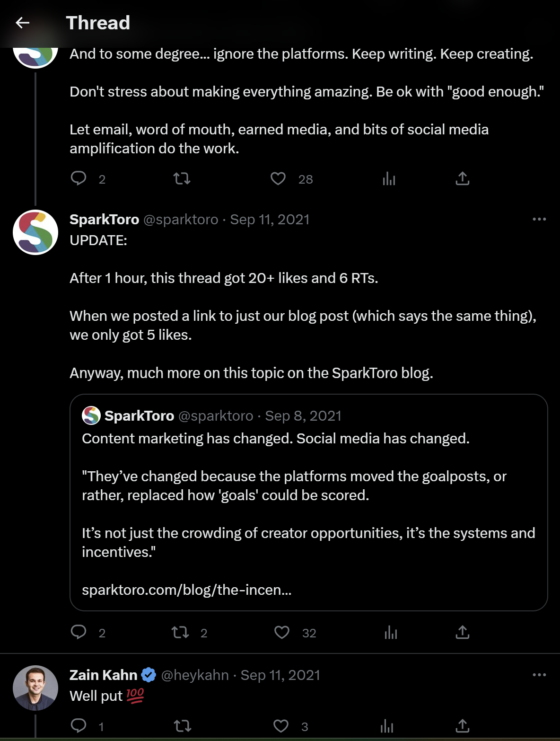The image size is (560, 741).
Task: Like the tweet with 28 likes
Action: (278, 178)
